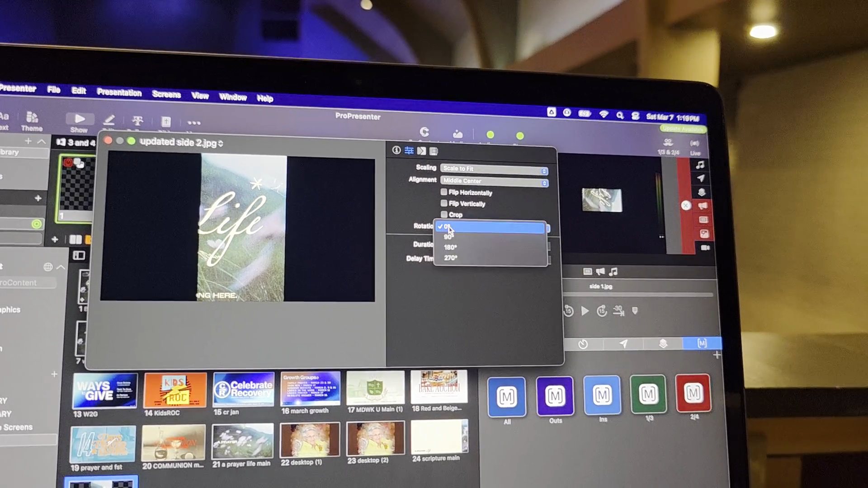The width and height of the screenshot is (868, 488).
Task: Click the megaphone announcements icon on red sidebar
Action: click(x=703, y=206)
